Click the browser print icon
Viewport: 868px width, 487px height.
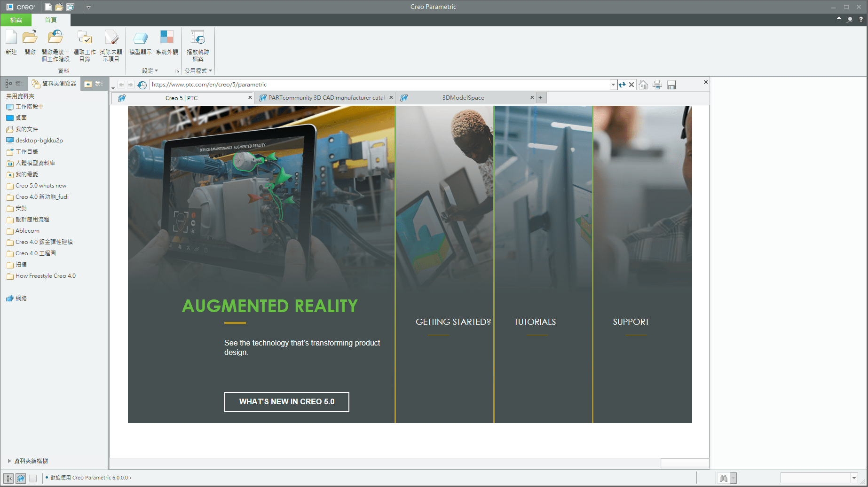pyautogui.click(x=657, y=85)
